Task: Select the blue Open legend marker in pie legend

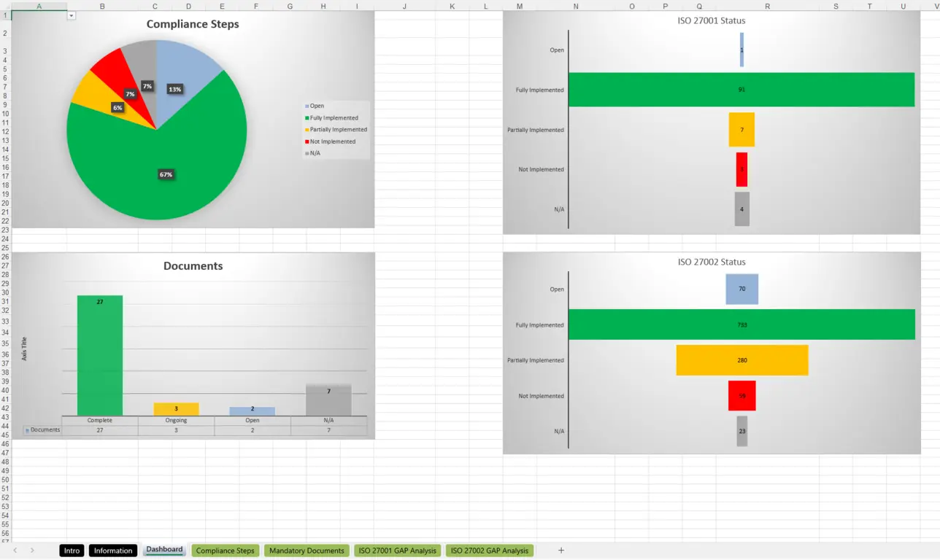Action: [x=307, y=106]
